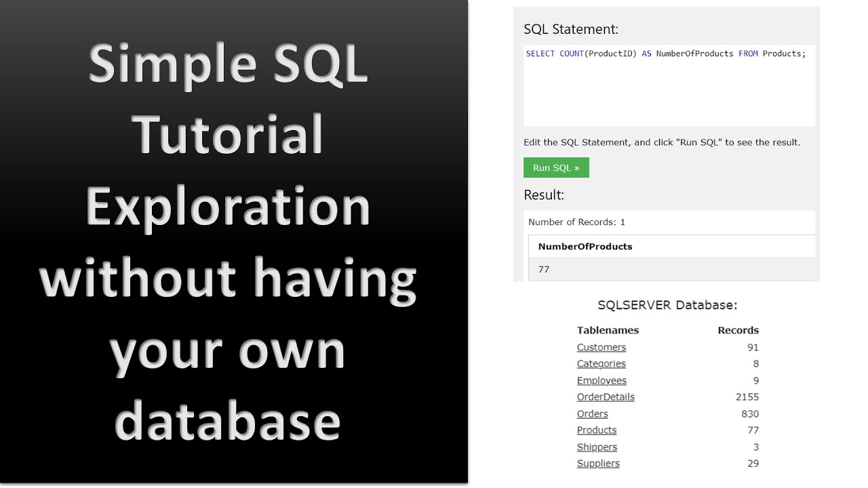Click the 'Result:' heading
Image resolution: width=868 pixels, height=488 pixels.
pyautogui.click(x=544, y=195)
